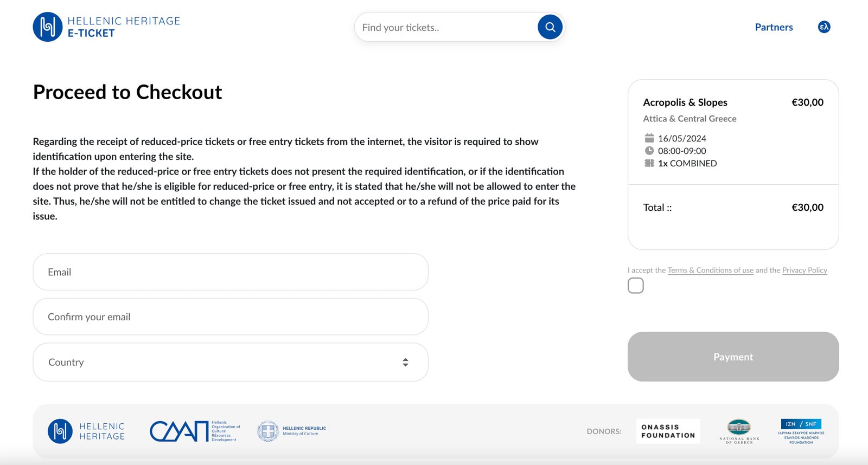This screenshot has height=465, width=868.
Task: Click the Find your tickets search box
Action: coord(445,27)
